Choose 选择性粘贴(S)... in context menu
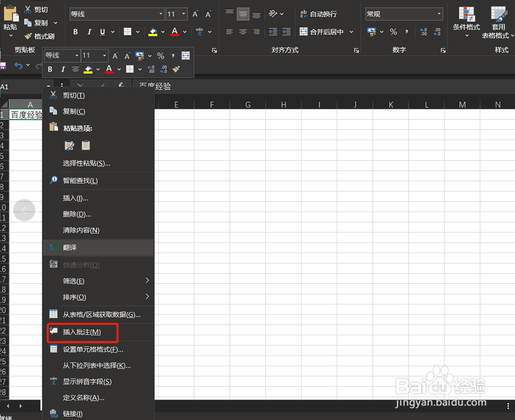This screenshot has height=420, width=515. click(98, 164)
